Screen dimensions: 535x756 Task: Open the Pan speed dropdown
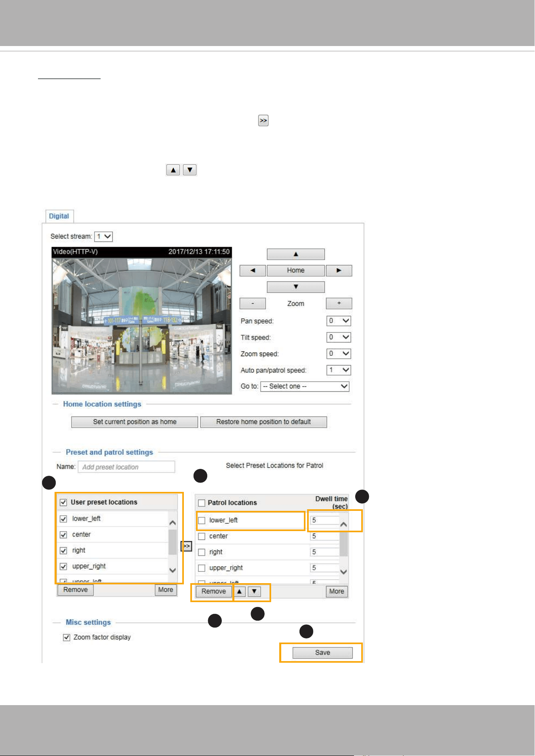tap(339, 321)
